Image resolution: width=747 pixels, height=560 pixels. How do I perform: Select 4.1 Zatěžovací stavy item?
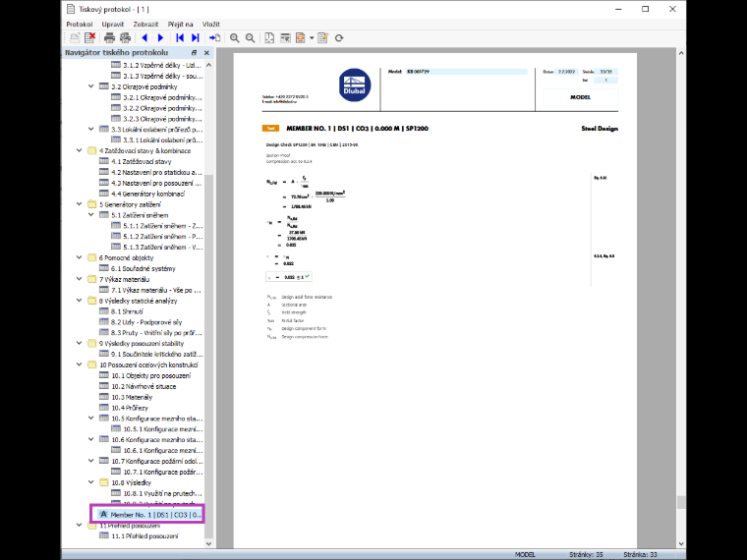[141, 161]
